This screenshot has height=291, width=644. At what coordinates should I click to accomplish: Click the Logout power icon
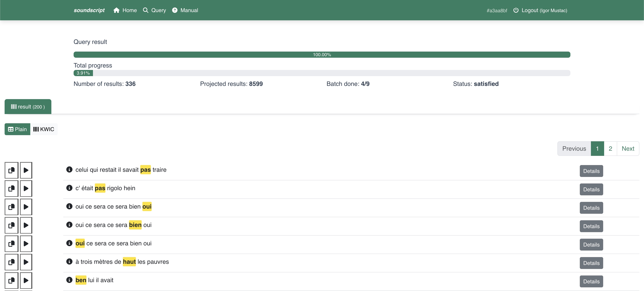tap(516, 10)
